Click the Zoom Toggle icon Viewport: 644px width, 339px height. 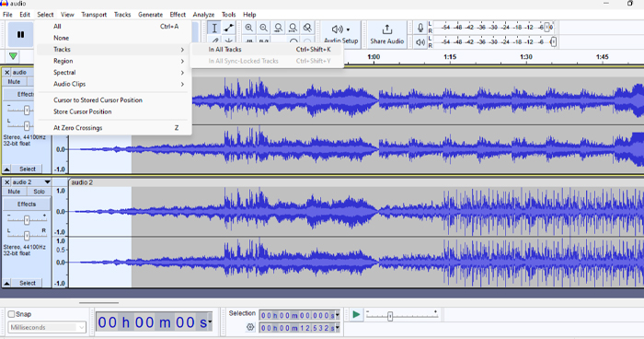pos(307,28)
